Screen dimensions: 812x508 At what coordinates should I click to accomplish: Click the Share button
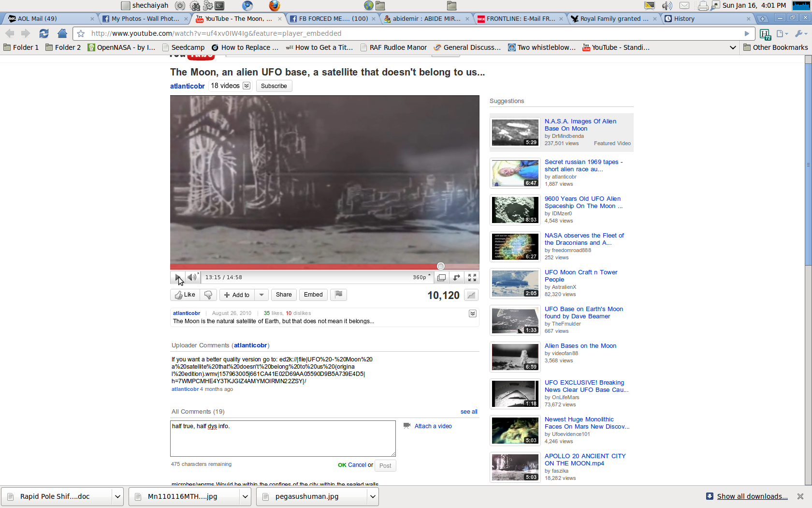click(x=284, y=295)
